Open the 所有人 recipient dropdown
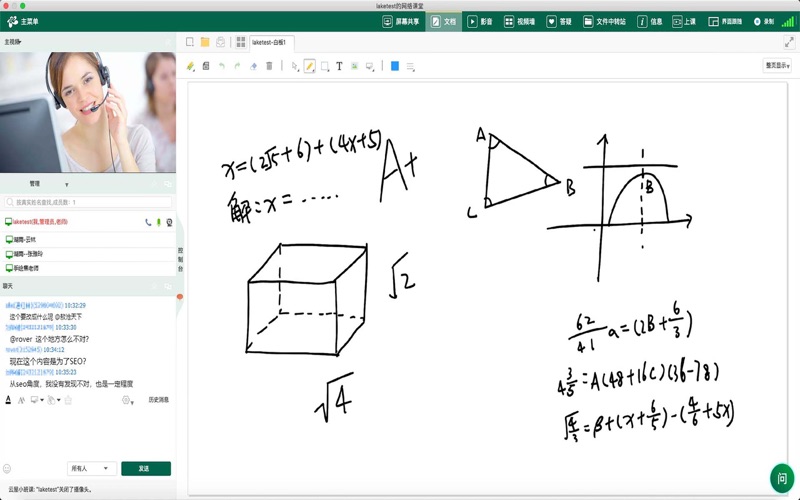The width and height of the screenshot is (800, 500). 91,468
